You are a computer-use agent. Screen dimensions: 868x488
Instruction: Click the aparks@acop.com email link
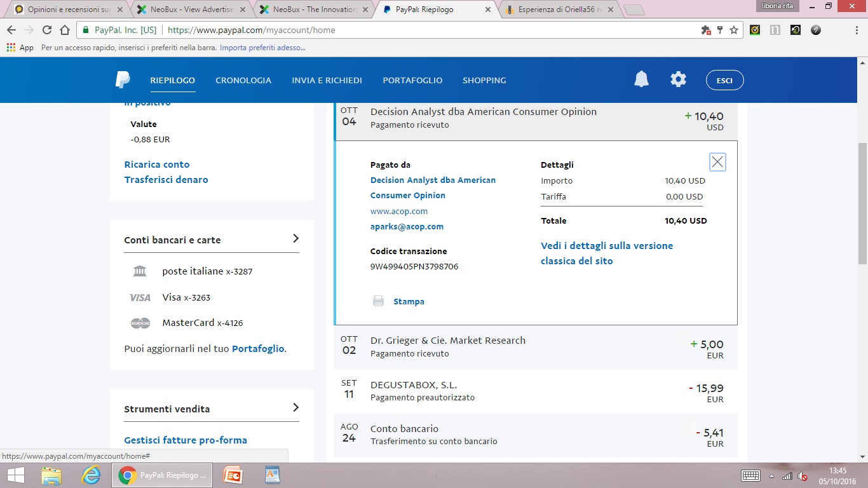[407, 226]
